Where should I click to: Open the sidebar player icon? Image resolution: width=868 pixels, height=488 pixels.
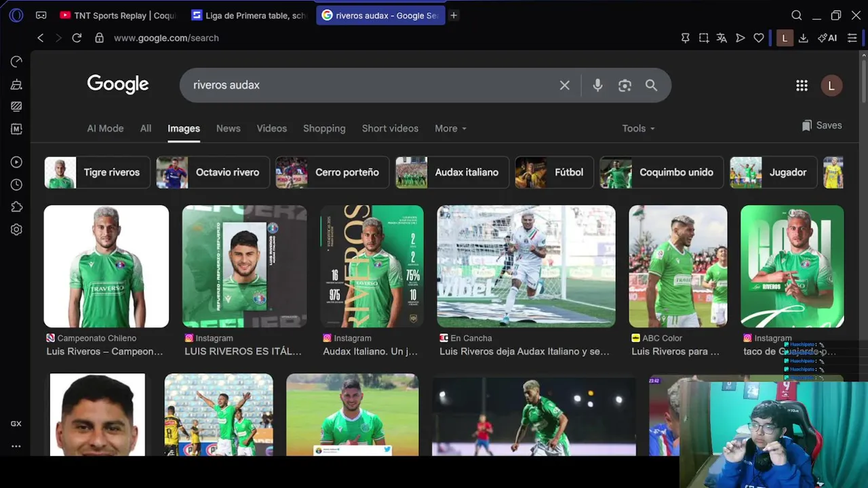click(x=16, y=162)
